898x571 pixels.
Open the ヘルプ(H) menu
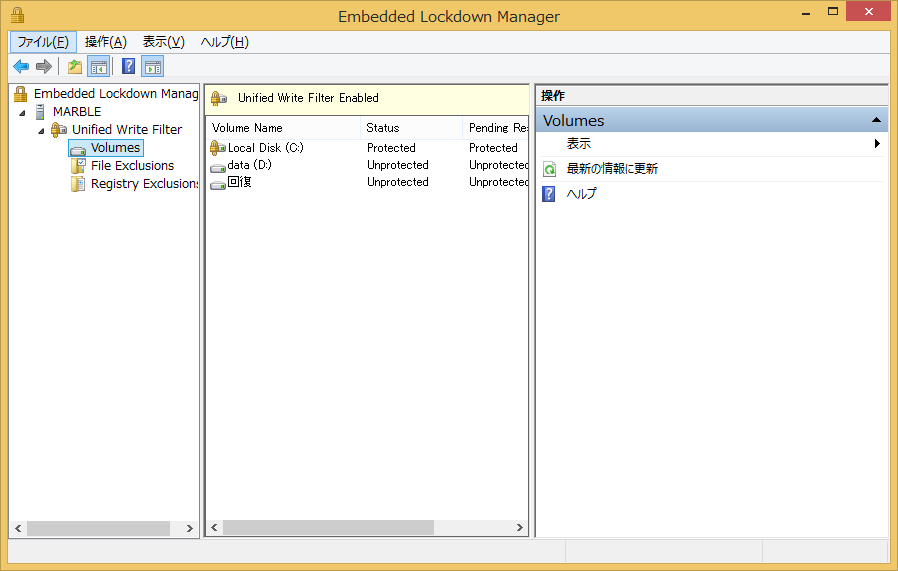(224, 42)
